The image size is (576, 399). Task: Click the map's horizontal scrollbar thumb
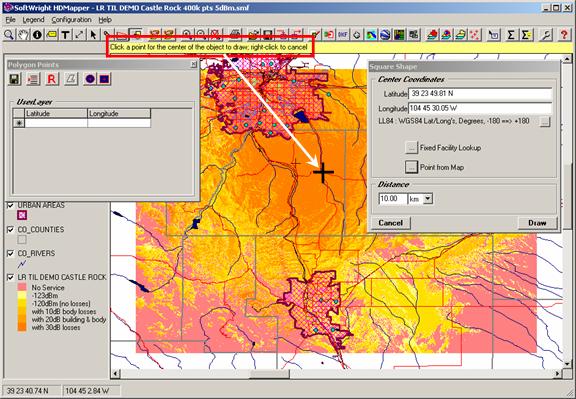click(x=270, y=374)
